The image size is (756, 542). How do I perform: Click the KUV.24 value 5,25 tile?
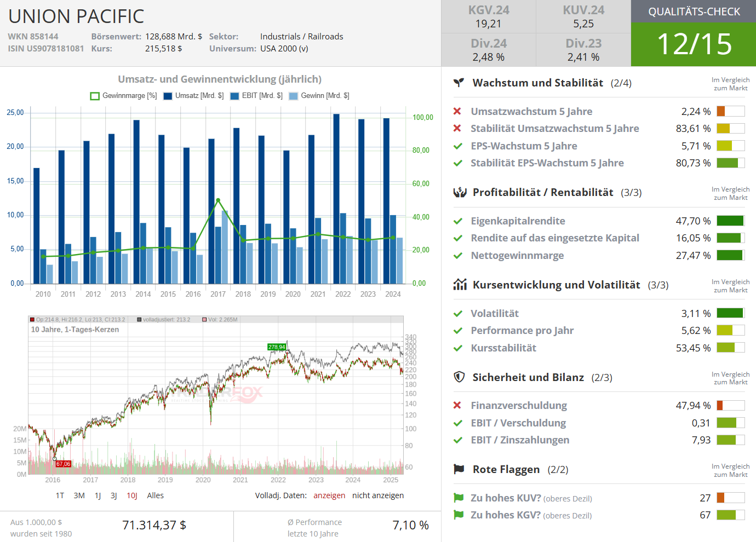(583, 16)
